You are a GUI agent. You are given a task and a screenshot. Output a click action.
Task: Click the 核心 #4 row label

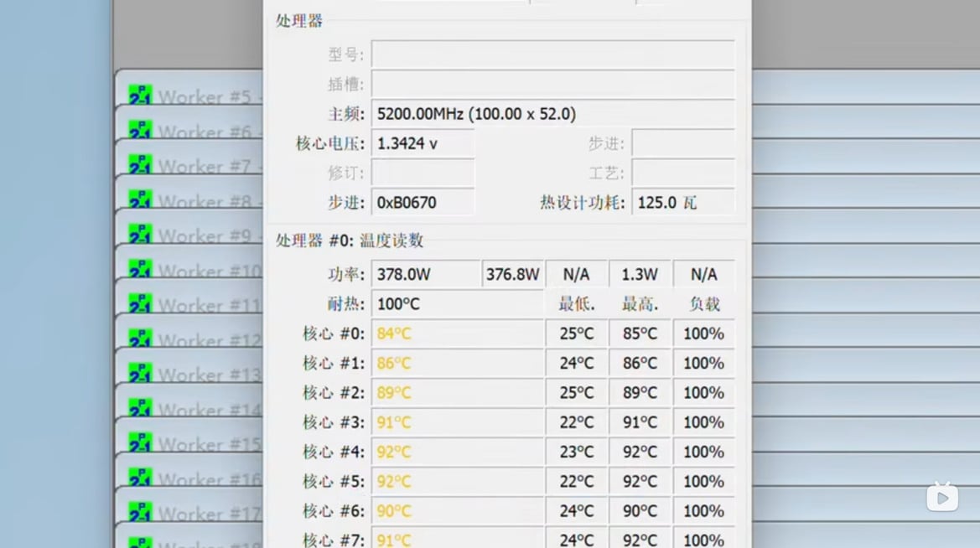334,452
